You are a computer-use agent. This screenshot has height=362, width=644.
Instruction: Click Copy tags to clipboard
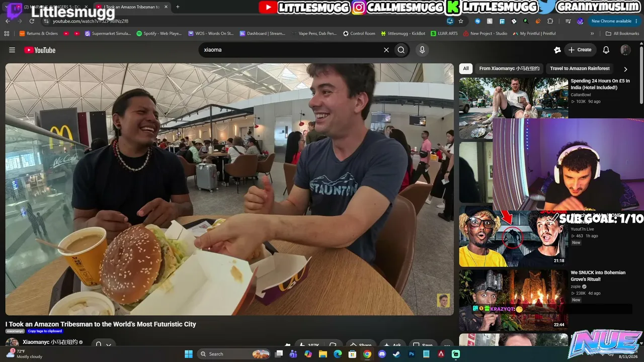(45, 331)
